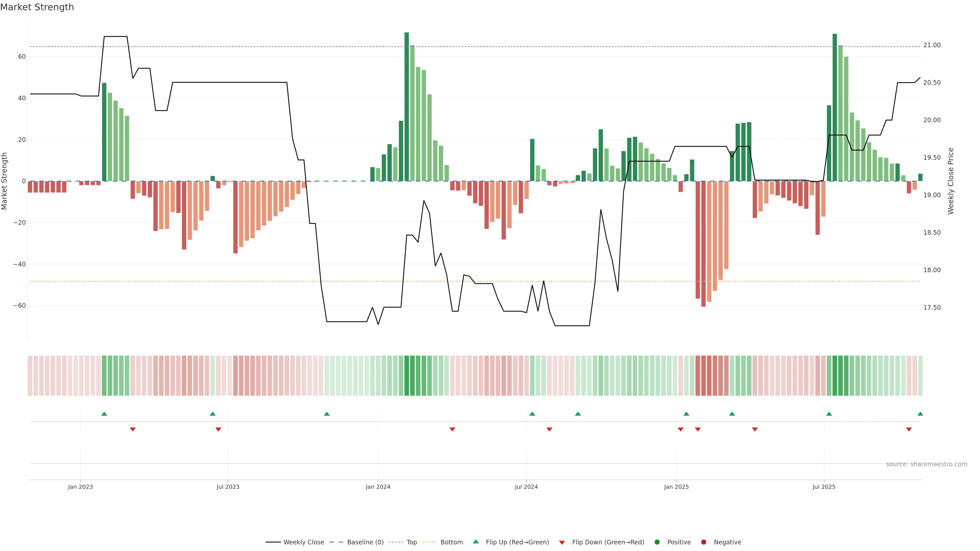Click the last red flip-down triangle marker
The image size is (980, 551).
909,429
